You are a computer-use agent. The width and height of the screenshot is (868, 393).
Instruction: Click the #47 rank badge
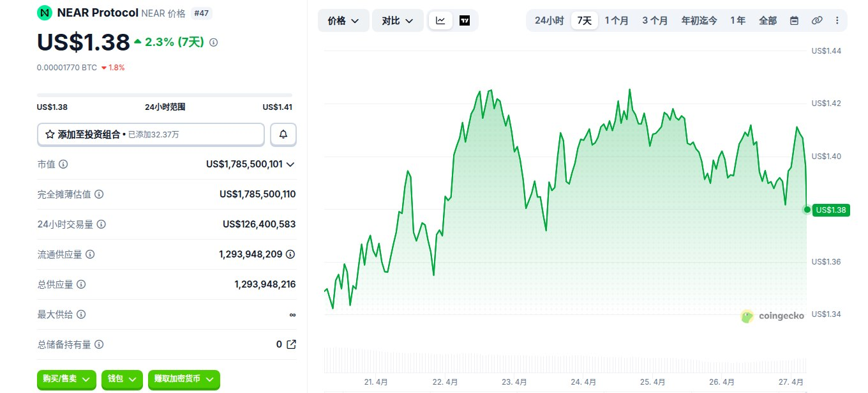click(x=202, y=13)
